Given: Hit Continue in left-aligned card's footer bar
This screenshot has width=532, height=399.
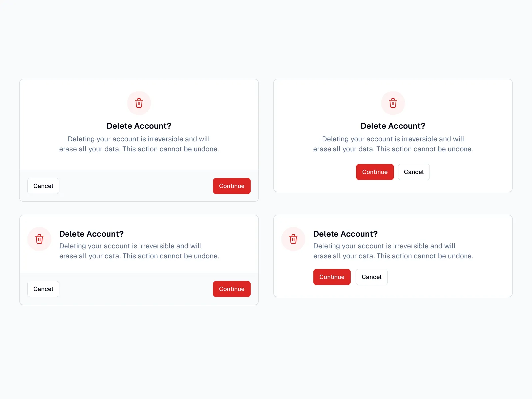Looking at the screenshot, I should [232, 289].
